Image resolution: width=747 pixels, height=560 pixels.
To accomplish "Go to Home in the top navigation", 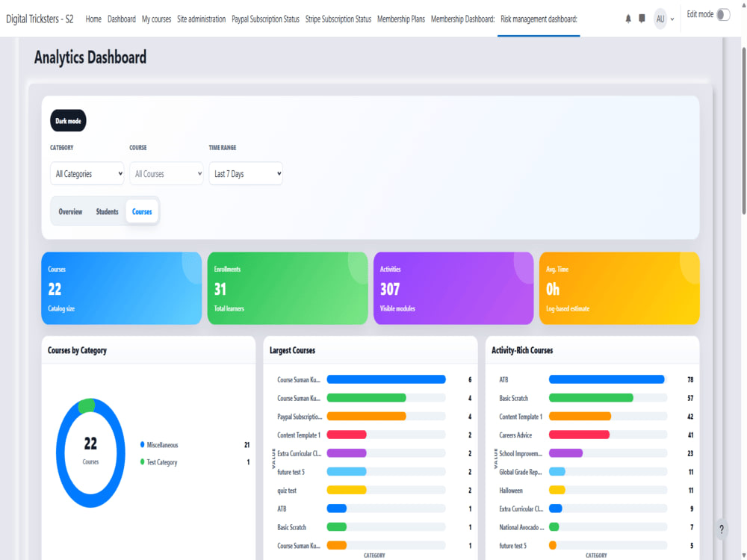I will pyautogui.click(x=93, y=19).
